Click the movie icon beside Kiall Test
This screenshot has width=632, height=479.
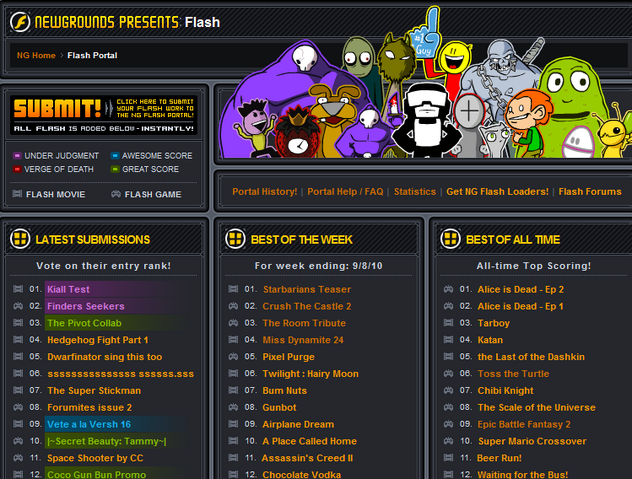pyautogui.click(x=18, y=289)
